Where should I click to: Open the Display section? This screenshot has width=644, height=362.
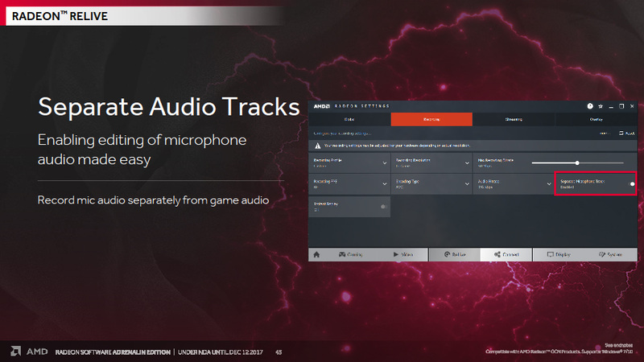click(559, 254)
